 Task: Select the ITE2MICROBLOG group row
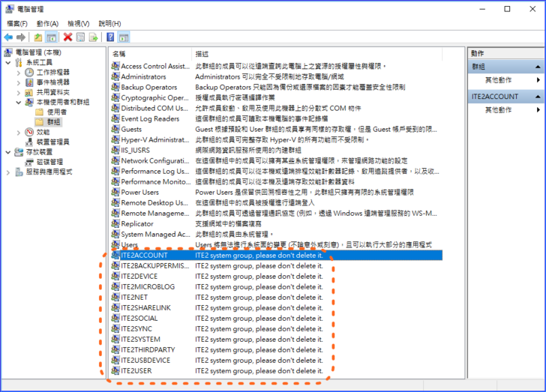277,286
